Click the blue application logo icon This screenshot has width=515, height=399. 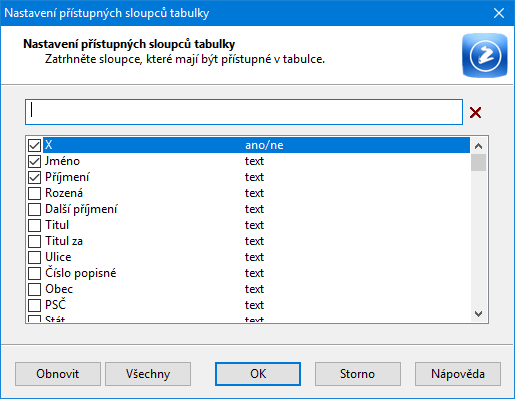coord(485,55)
